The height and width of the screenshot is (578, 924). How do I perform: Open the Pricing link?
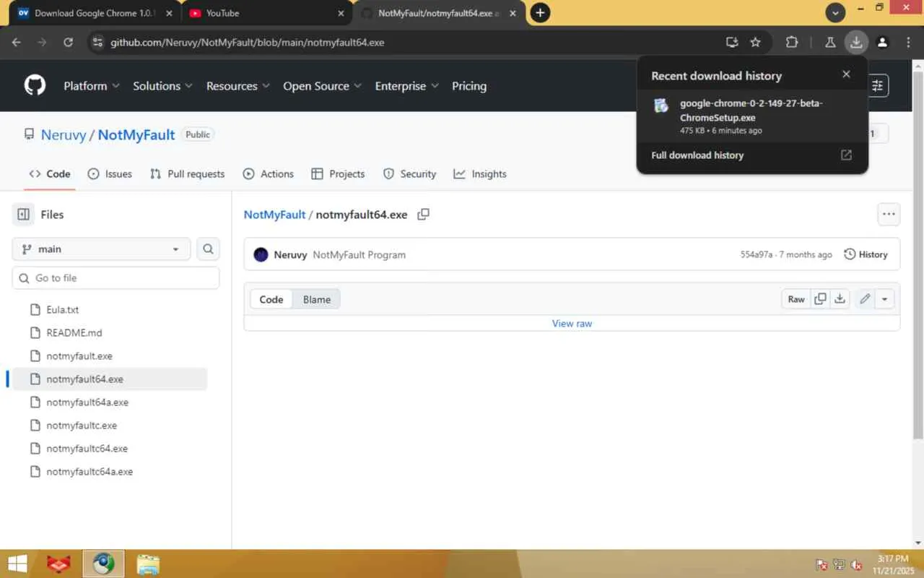coord(469,86)
